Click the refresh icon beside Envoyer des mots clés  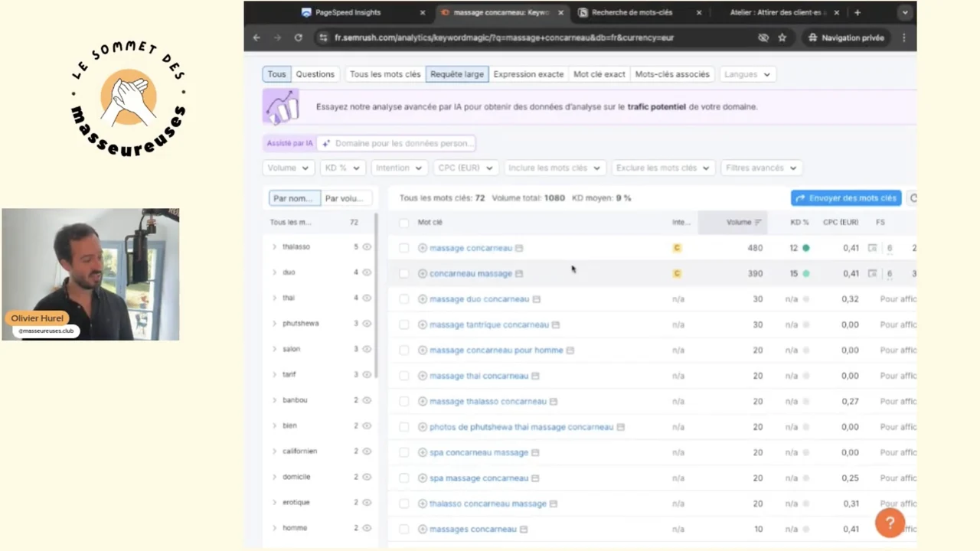click(913, 198)
